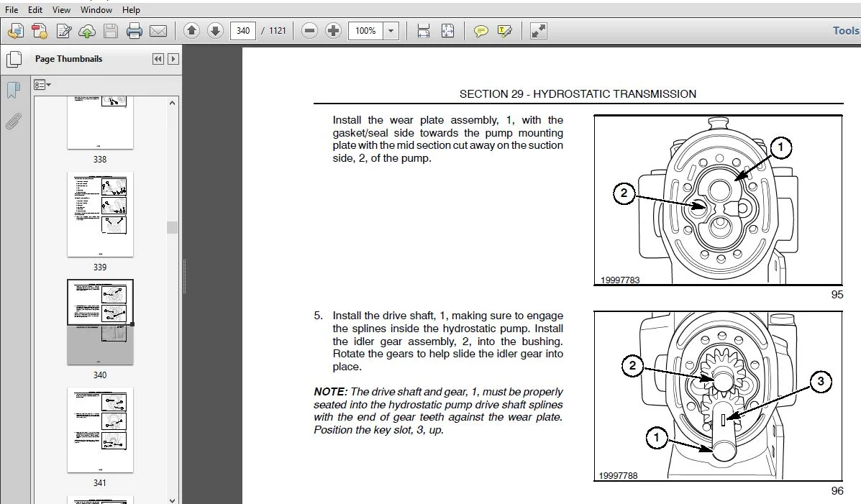Click the total pages text '/ 1121'

273,31
